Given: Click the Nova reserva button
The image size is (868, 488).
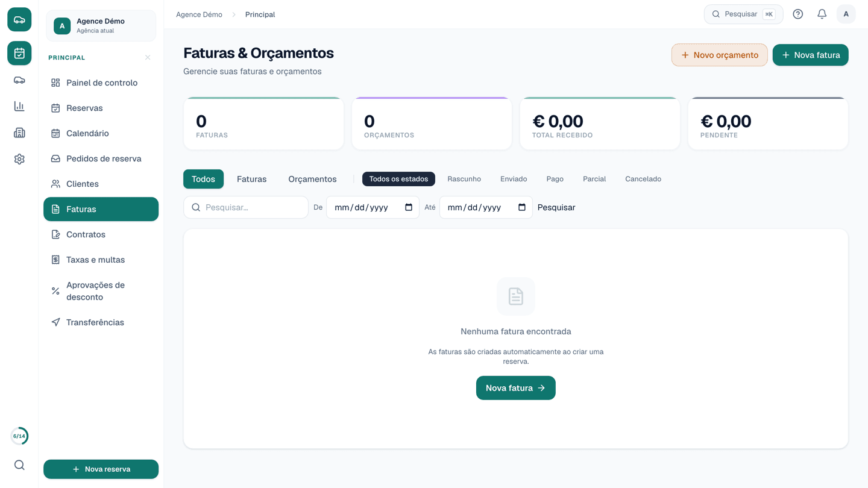Looking at the screenshot, I should click(101, 469).
